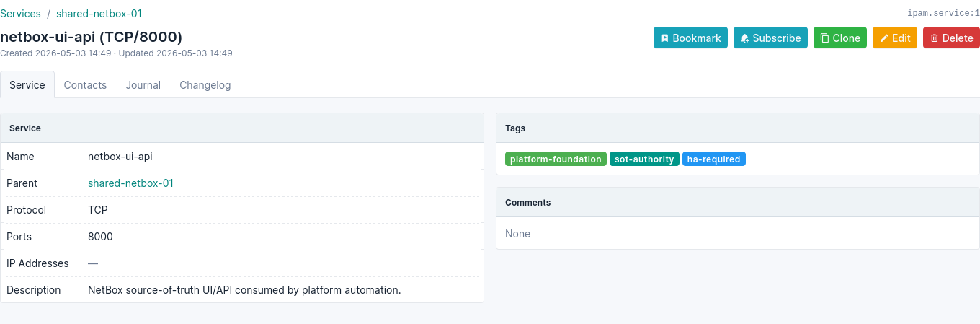Open shared-netbox-01 breadcrumb link
The height and width of the screenshot is (324, 980).
[99, 13]
